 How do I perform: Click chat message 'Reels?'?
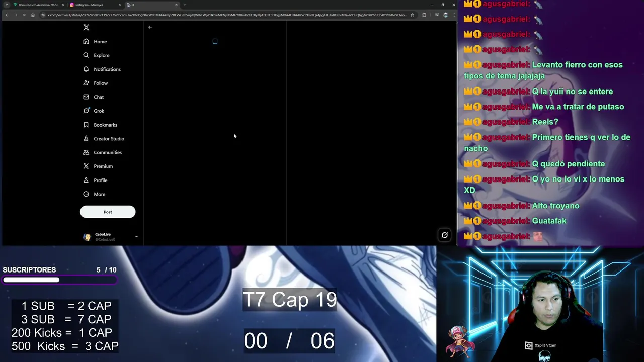coord(545,122)
